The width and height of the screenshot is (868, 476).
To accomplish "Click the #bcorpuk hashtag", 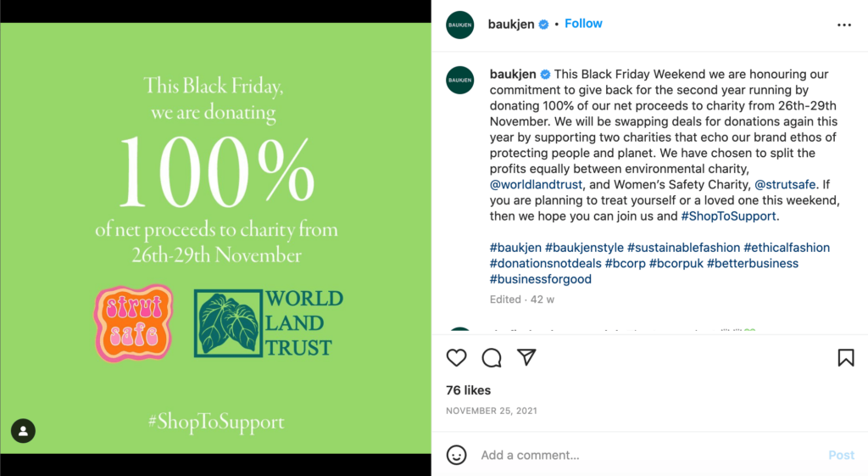I will (x=675, y=263).
